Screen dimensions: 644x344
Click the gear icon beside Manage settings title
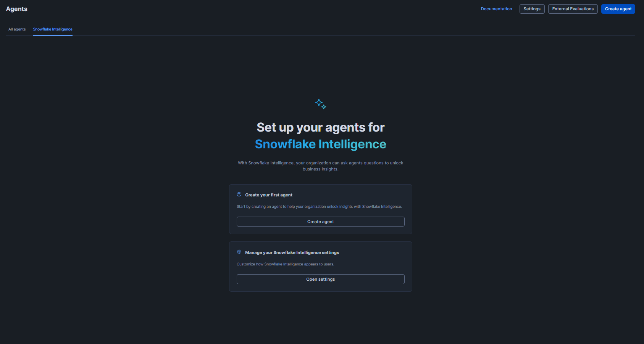coord(239,252)
